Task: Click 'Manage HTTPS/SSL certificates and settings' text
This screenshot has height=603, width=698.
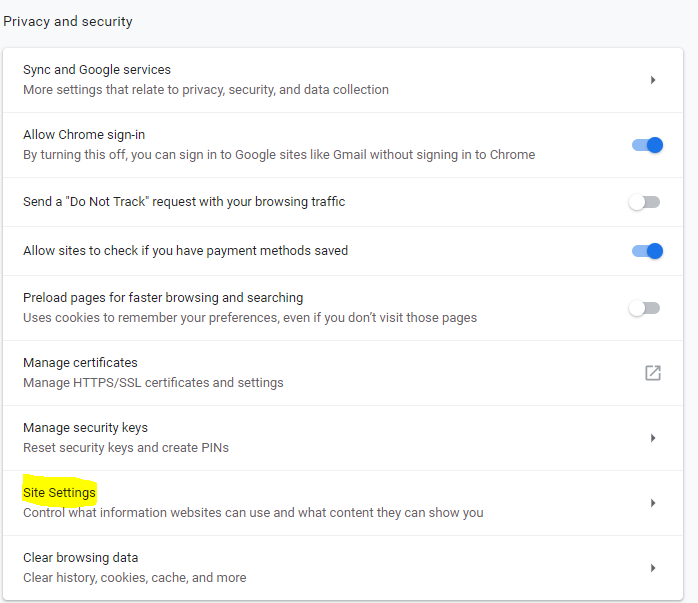Action: (153, 382)
